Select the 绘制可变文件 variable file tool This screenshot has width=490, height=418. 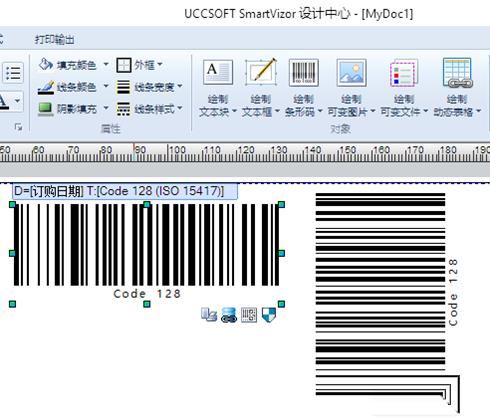click(404, 88)
